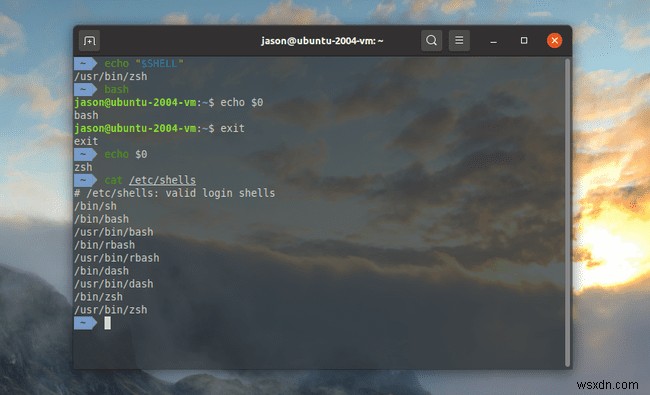Click the /usr/bin/dash line
Screen dimensions: 650x395
pos(114,284)
